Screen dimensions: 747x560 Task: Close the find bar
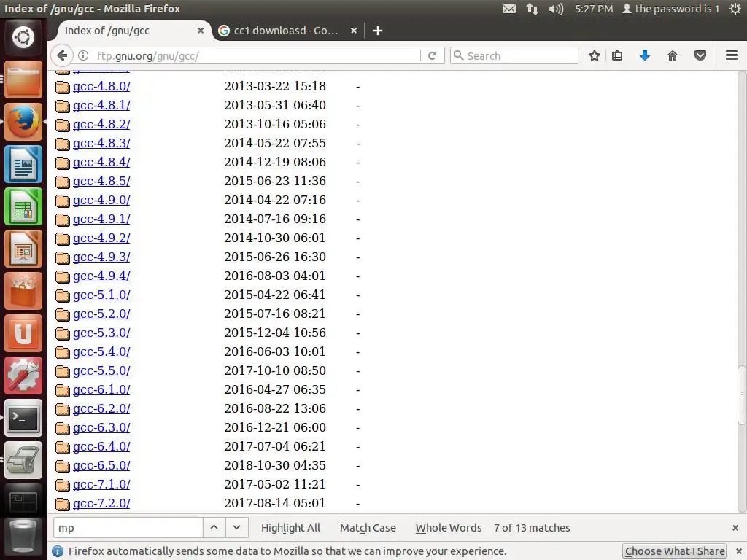[x=735, y=528]
